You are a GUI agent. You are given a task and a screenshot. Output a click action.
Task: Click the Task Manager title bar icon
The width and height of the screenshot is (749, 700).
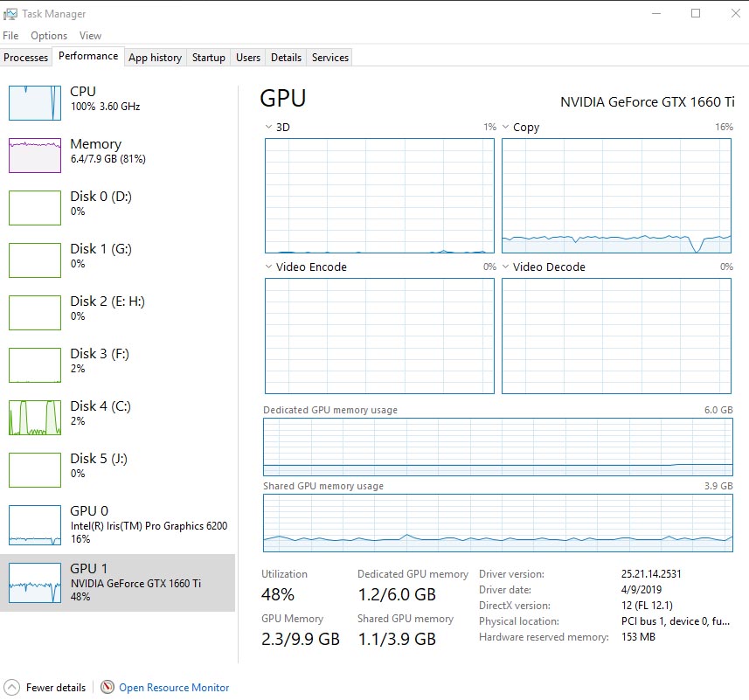tap(10, 13)
